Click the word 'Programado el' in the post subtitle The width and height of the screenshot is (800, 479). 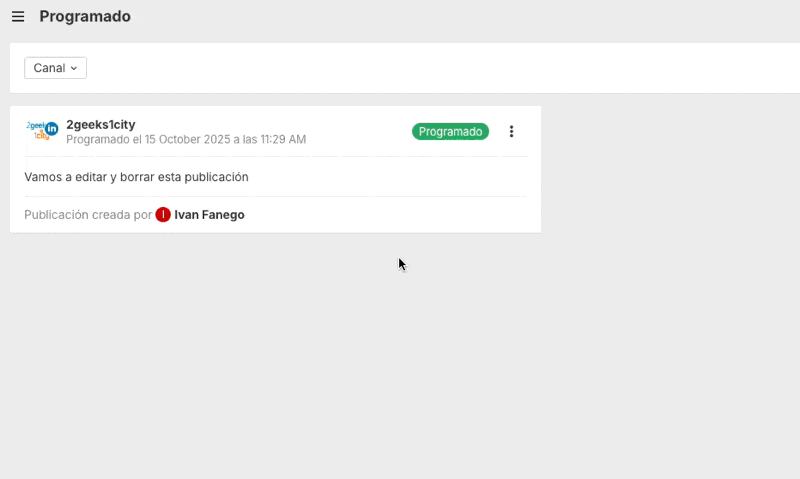pos(103,140)
